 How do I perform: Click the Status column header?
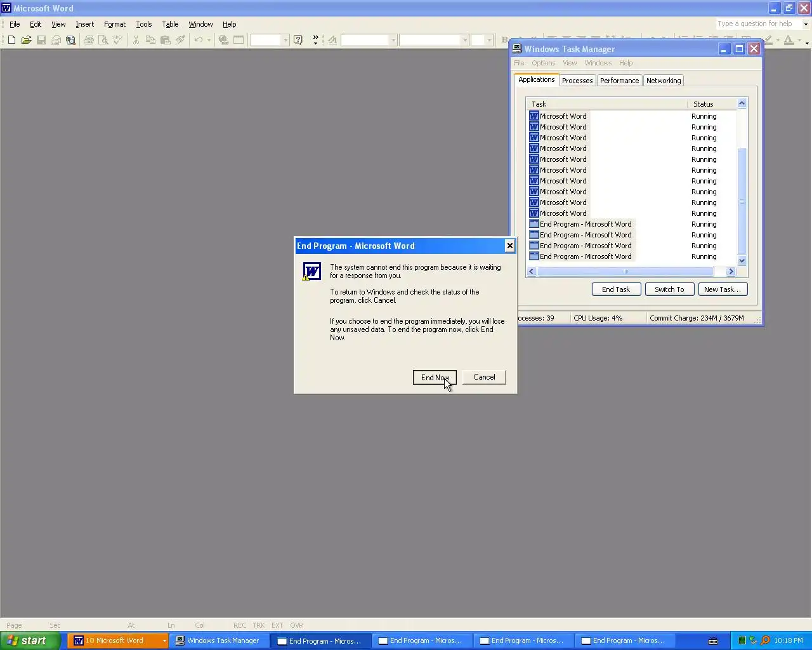coord(712,104)
